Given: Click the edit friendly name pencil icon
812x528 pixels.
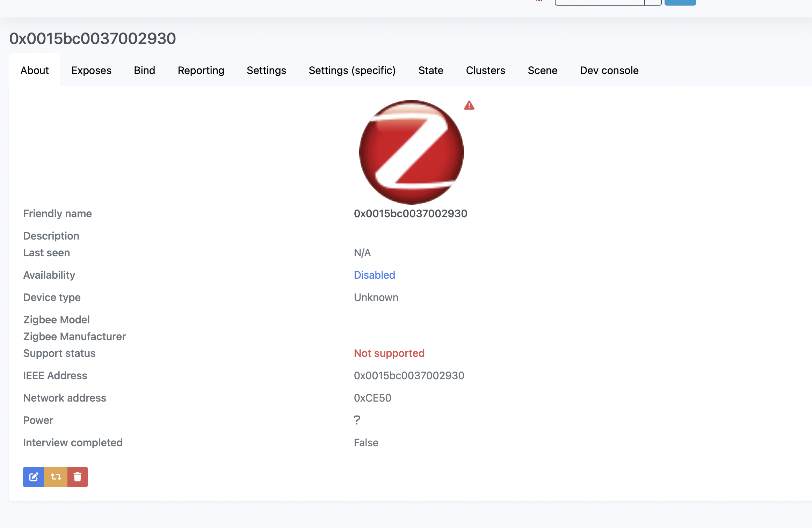Looking at the screenshot, I should (34, 477).
